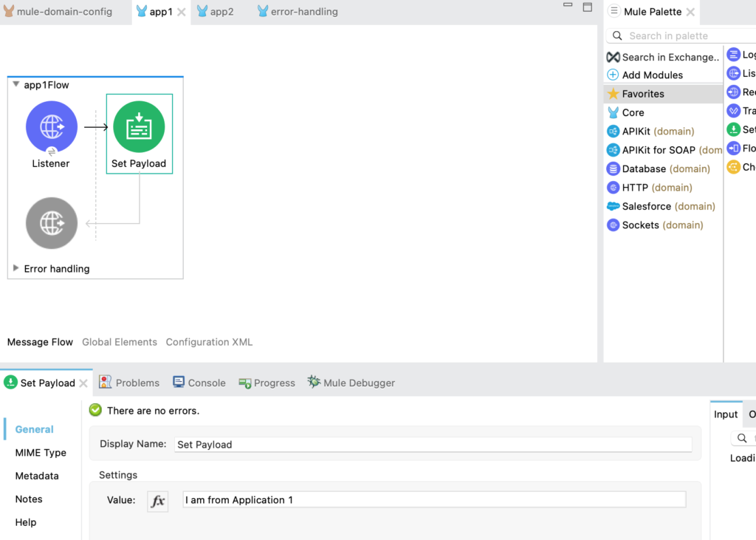The width and height of the screenshot is (756, 540).
Task: Select Set Payload in the Mule Palette
Action: click(x=733, y=129)
